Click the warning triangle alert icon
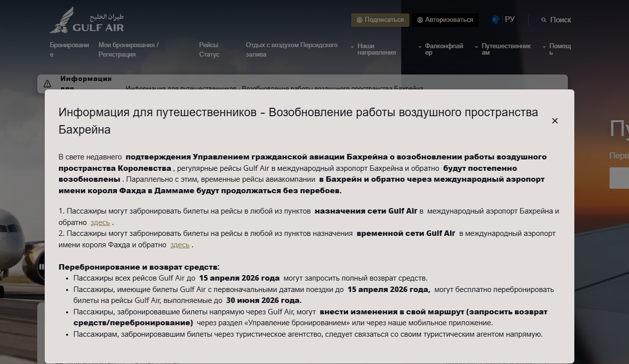This screenshot has width=629, height=364. (47, 83)
